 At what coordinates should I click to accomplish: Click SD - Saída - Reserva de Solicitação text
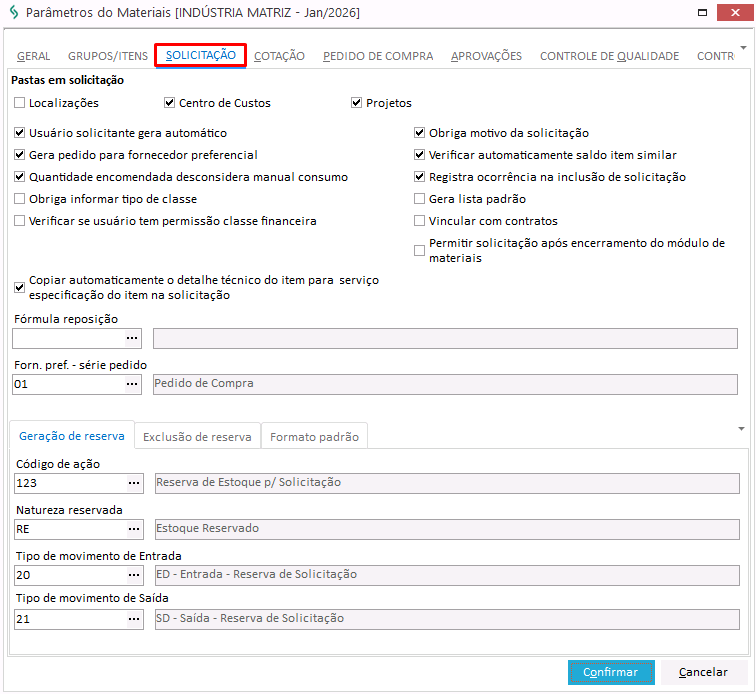pyautogui.click(x=250, y=618)
